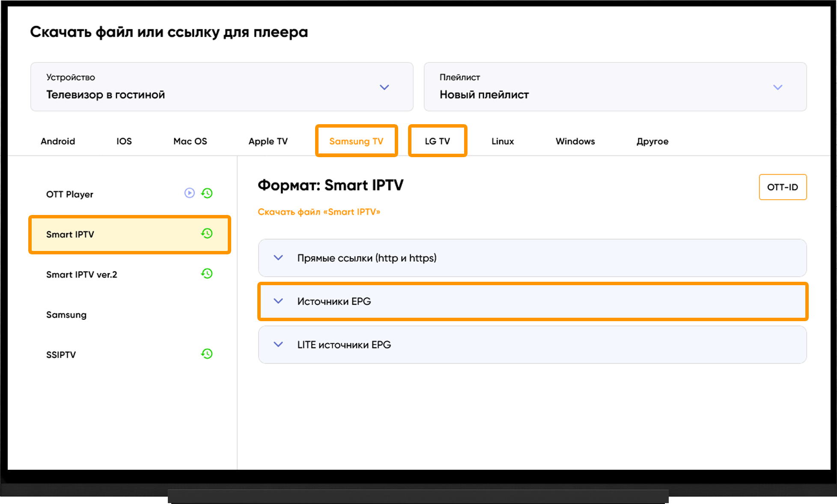The image size is (837, 504).
Task: Open the Другое tab
Action: click(x=652, y=141)
